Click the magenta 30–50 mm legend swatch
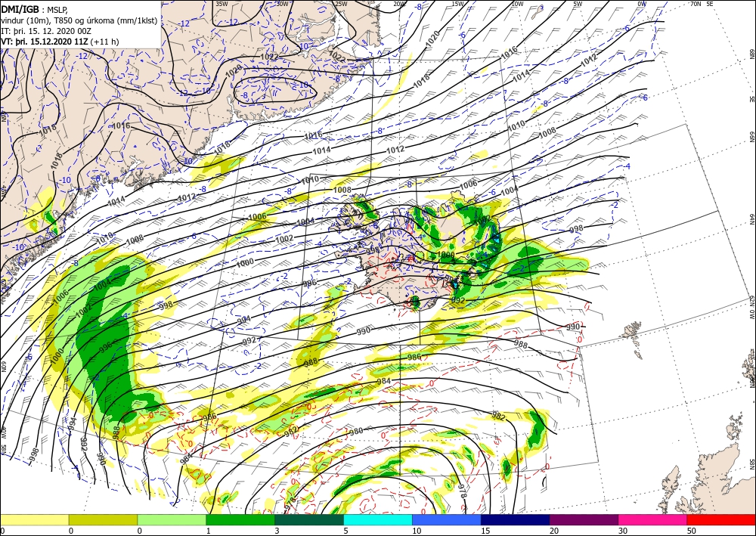The height and width of the screenshot is (536, 756). (x=653, y=519)
